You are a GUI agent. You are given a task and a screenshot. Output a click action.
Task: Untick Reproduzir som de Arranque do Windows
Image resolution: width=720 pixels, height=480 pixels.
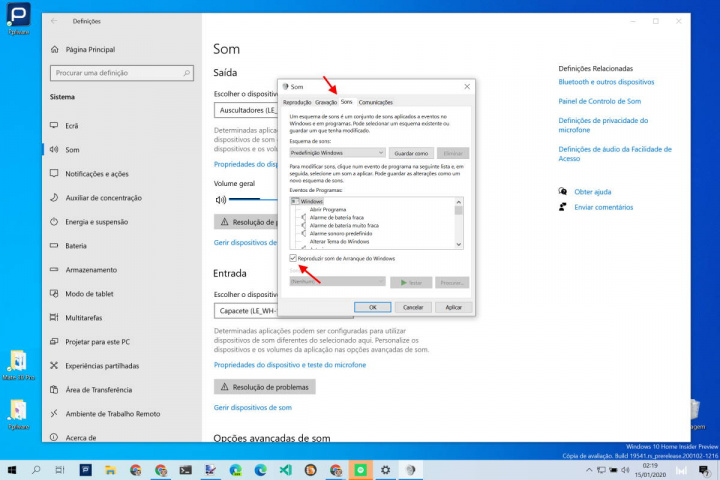pyautogui.click(x=292, y=258)
